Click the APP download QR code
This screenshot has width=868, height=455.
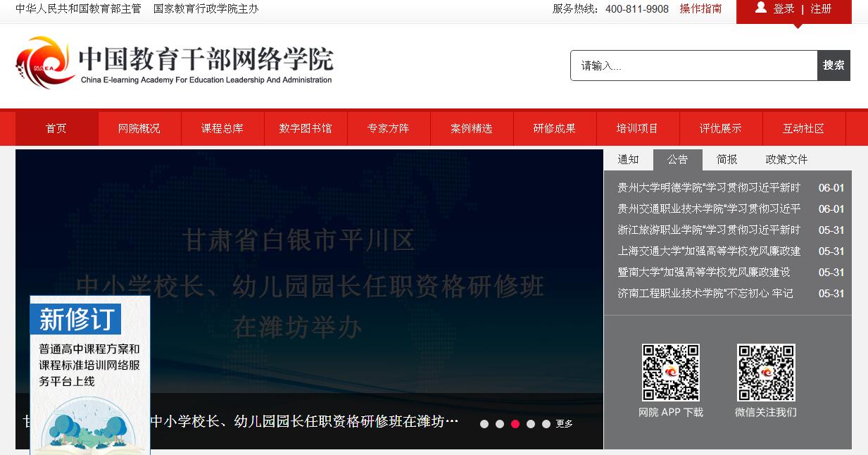pyautogui.click(x=670, y=372)
